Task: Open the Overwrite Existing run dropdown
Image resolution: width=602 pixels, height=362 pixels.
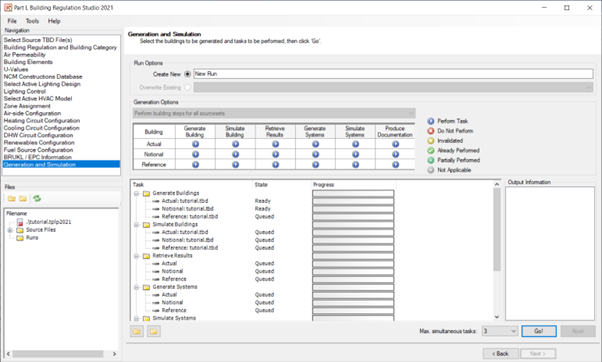Action: tap(393, 88)
